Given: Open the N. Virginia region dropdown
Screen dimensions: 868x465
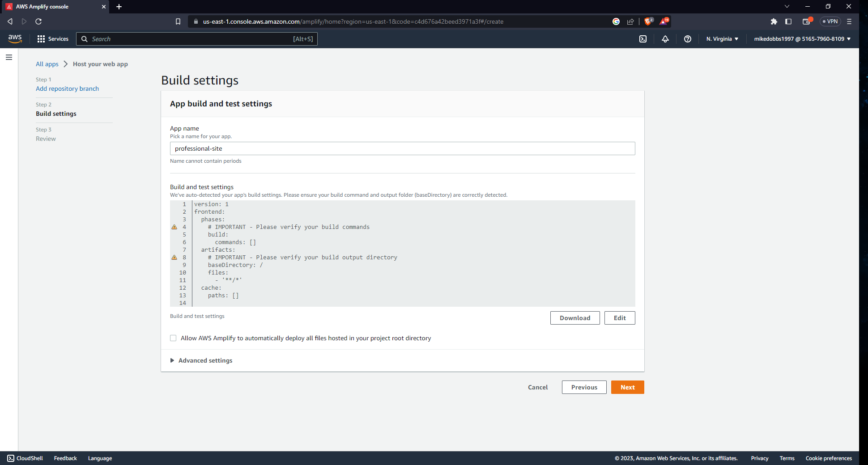Looking at the screenshot, I should click(x=722, y=39).
